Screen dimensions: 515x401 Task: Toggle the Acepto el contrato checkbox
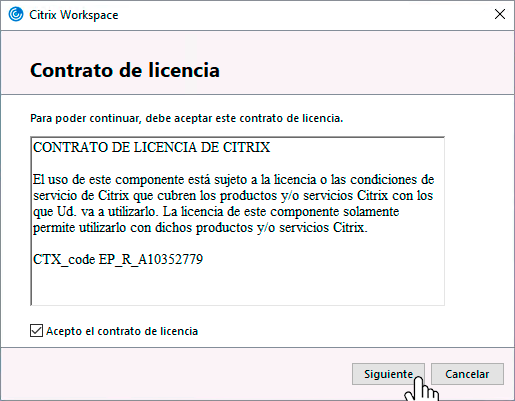(36, 331)
